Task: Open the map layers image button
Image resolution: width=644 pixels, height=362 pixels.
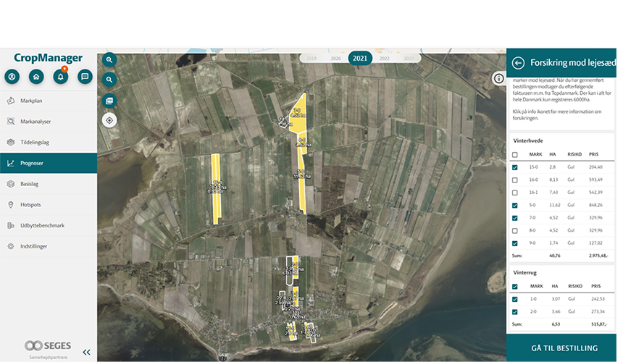Action: pos(109,101)
